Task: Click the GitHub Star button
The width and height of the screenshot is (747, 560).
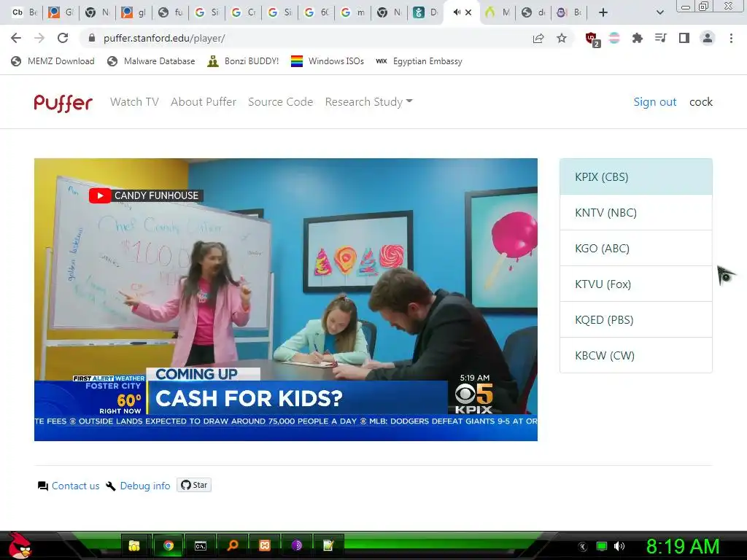Action: click(x=194, y=485)
